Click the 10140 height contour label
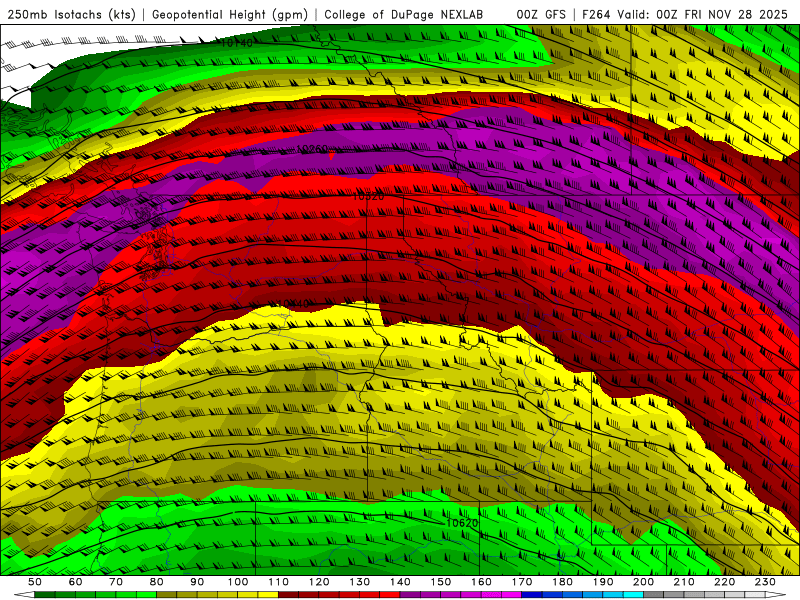Viewport: 800px width, 600px height. point(236,43)
